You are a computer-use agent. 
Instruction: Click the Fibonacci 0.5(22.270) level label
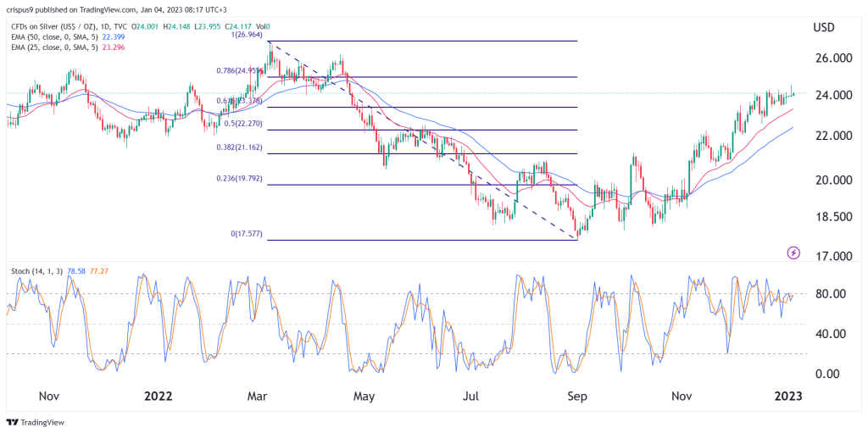[245, 124]
